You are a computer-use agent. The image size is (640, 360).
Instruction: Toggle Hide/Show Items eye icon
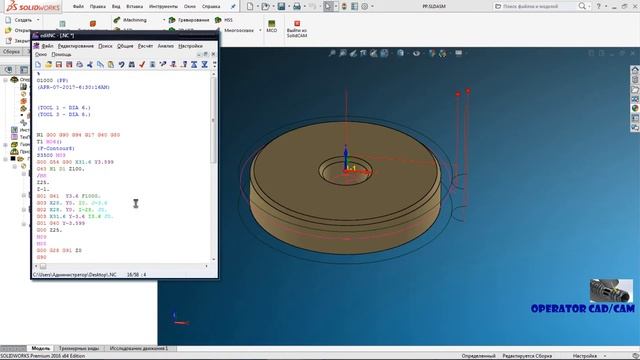pyautogui.click(x=416, y=53)
